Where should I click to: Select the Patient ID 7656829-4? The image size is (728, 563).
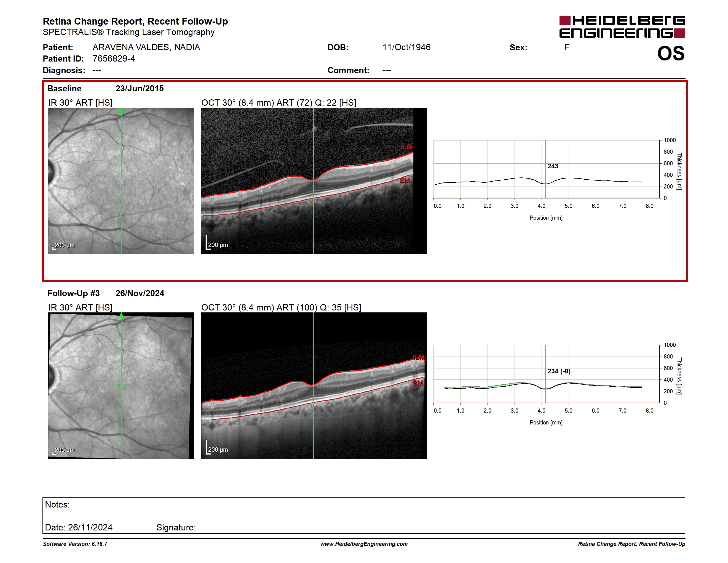pos(114,59)
